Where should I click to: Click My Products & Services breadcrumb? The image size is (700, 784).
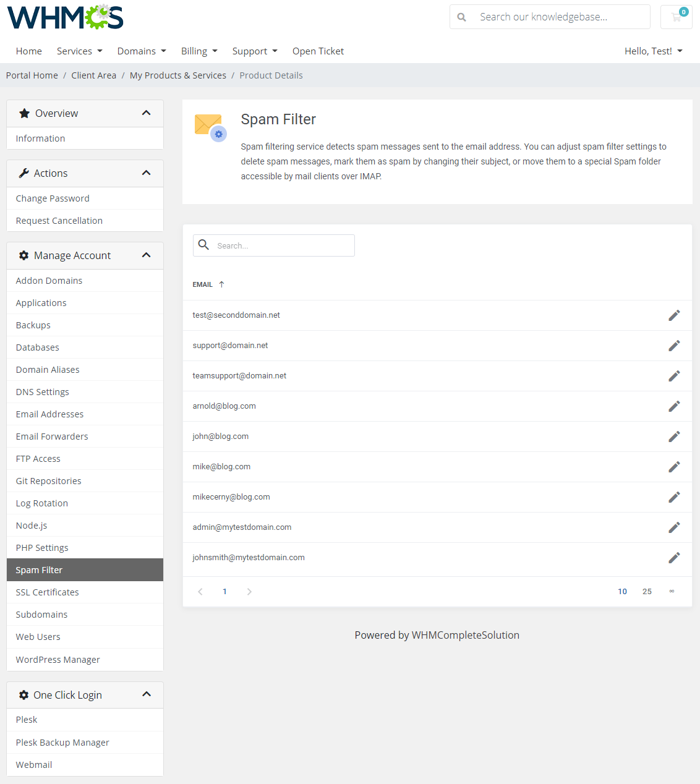click(x=178, y=75)
